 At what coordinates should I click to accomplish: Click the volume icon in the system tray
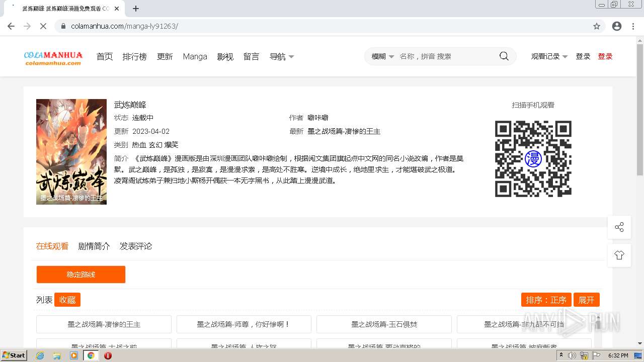[572, 355]
